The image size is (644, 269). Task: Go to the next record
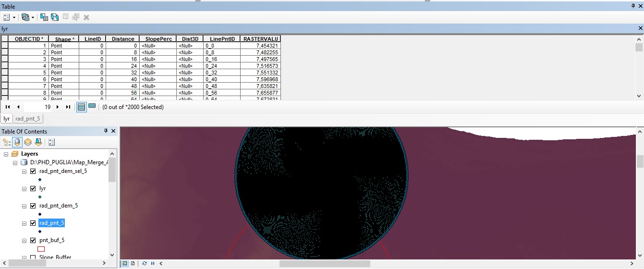click(58, 107)
